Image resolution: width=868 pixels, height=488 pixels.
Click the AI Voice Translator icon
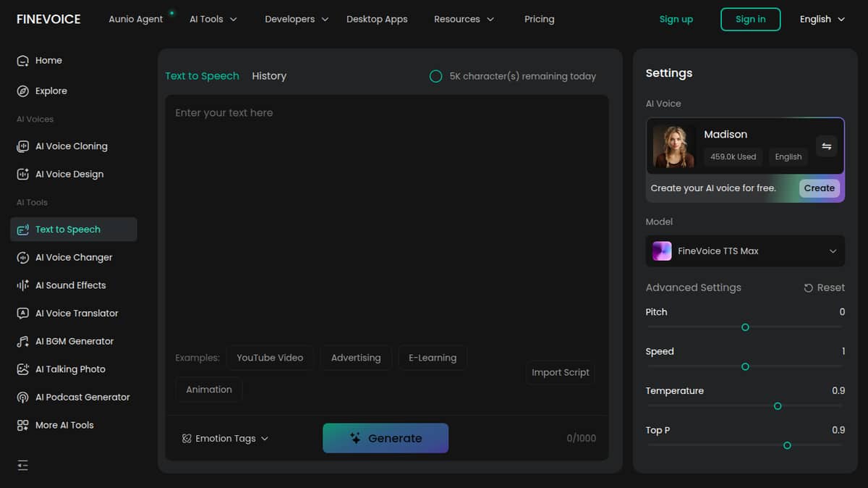(22, 314)
